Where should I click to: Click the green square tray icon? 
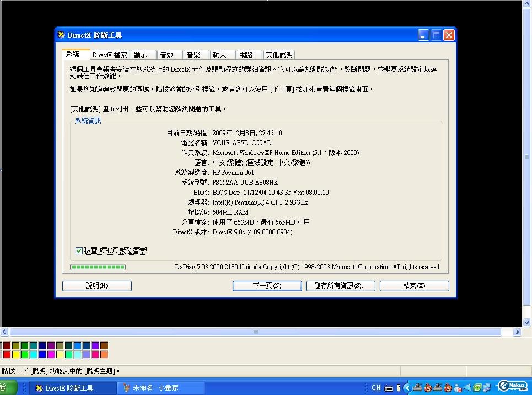[x=477, y=388]
